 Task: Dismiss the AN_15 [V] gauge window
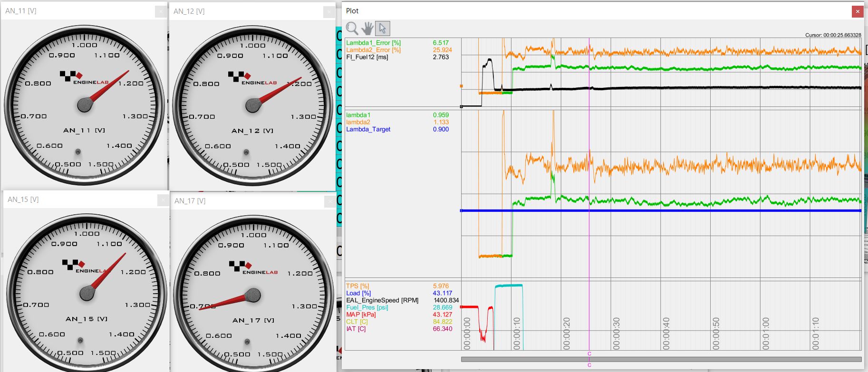coord(163,200)
